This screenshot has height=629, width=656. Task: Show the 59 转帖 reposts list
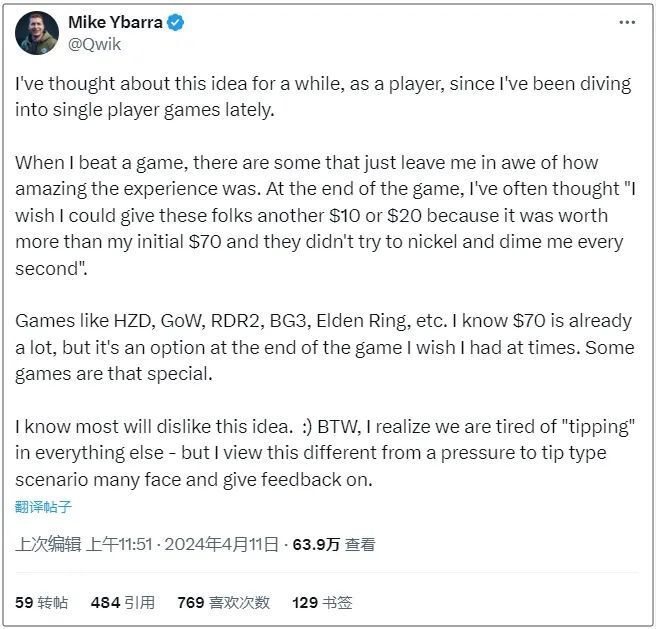[42, 602]
